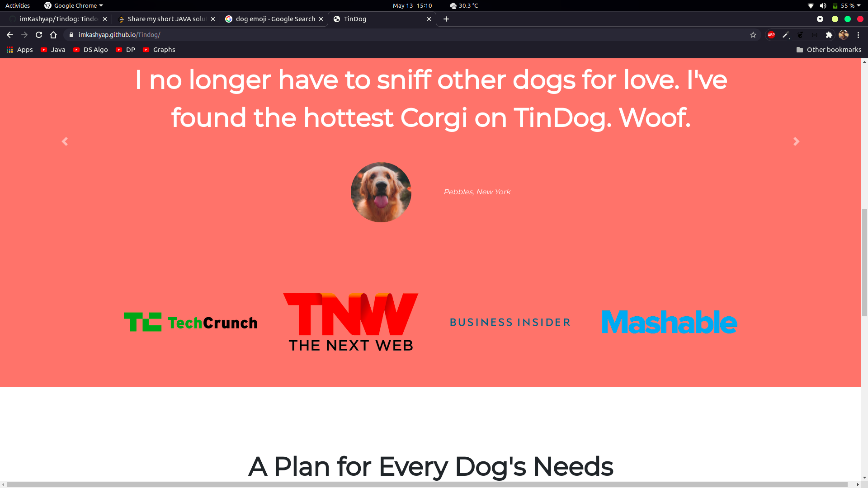Open the dog emoji Google Search tab
Viewport: 868px width, 488px height.
tap(274, 19)
